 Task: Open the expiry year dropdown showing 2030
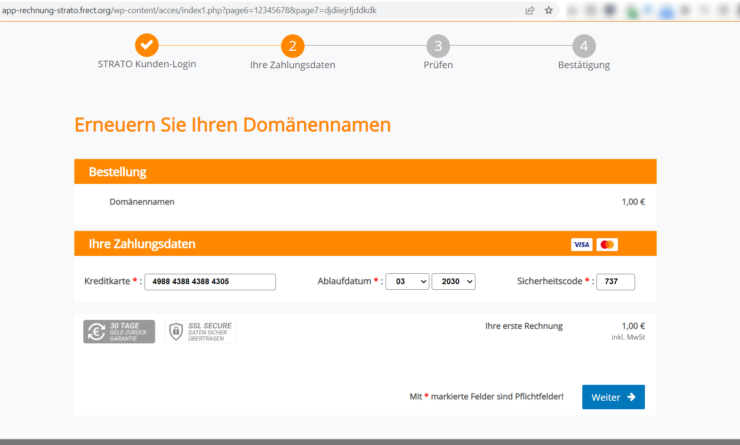454,281
